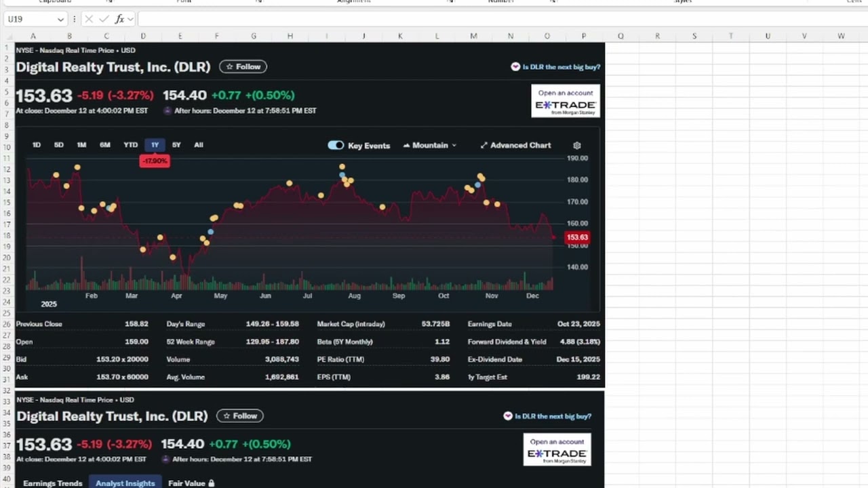Screen dimensions: 868x488
Task: Click the Earnings Date value Oct 23, 2025
Action: point(578,324)
